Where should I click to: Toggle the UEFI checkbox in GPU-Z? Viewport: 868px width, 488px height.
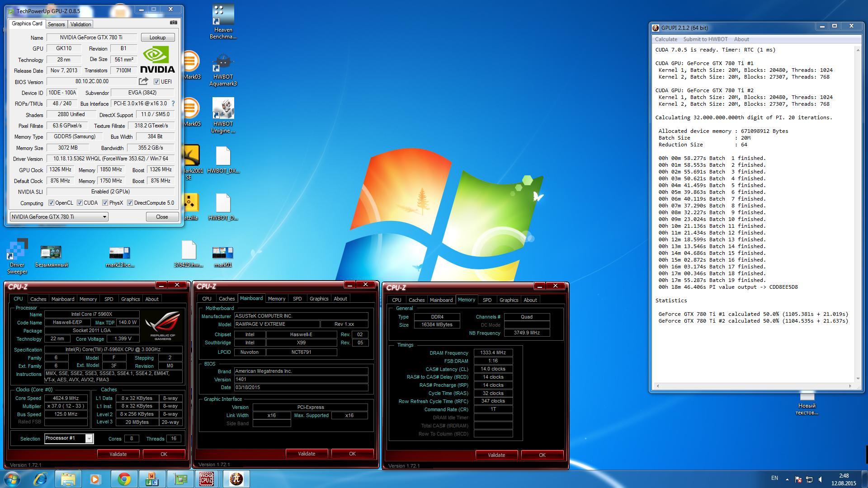click(x=156, y=82)
